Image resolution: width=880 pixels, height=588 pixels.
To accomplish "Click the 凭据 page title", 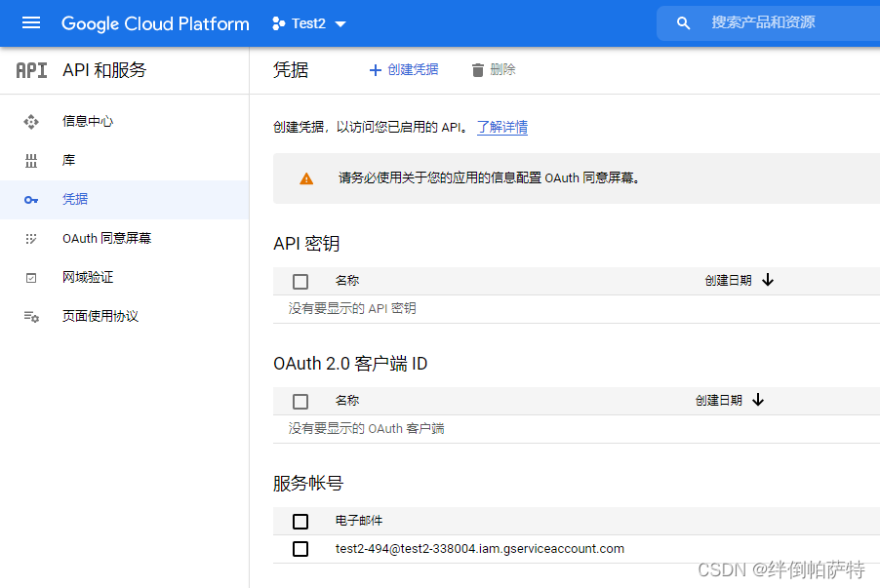I will coord(291,70).
